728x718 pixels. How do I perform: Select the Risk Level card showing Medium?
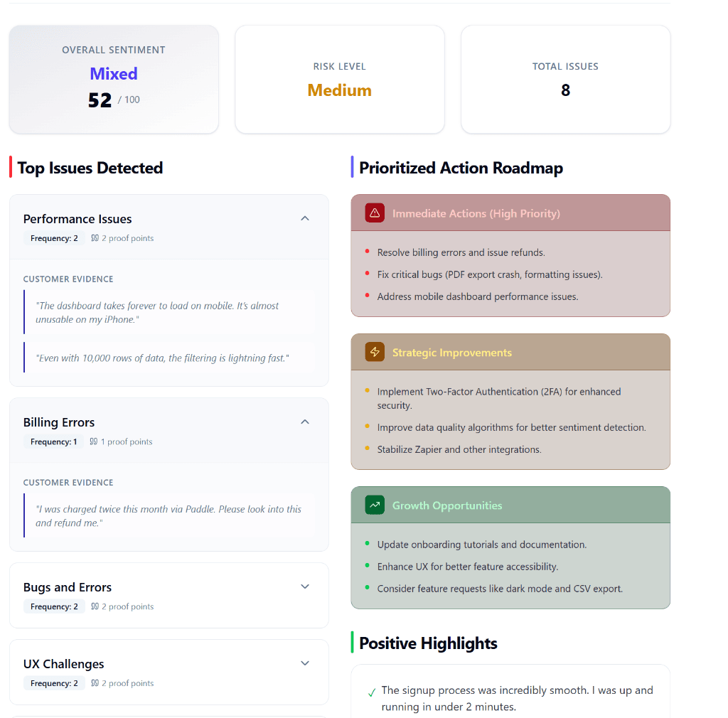point(339,79)
